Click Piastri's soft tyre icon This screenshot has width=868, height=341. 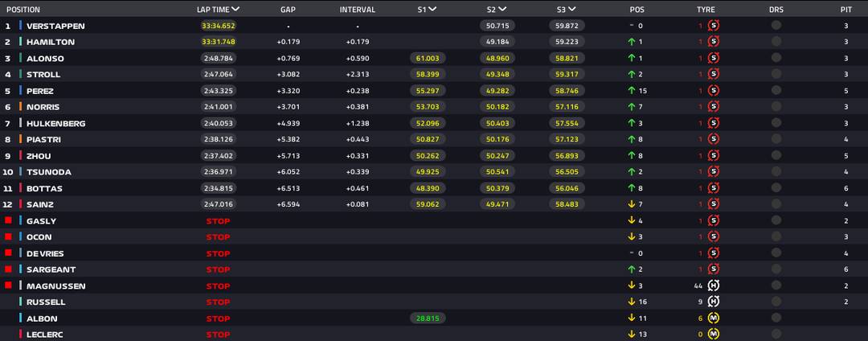tap(714, 139)
